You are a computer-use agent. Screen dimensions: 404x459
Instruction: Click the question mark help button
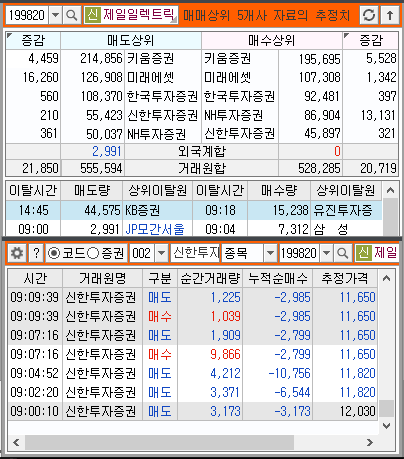click(x=36, y=253)
